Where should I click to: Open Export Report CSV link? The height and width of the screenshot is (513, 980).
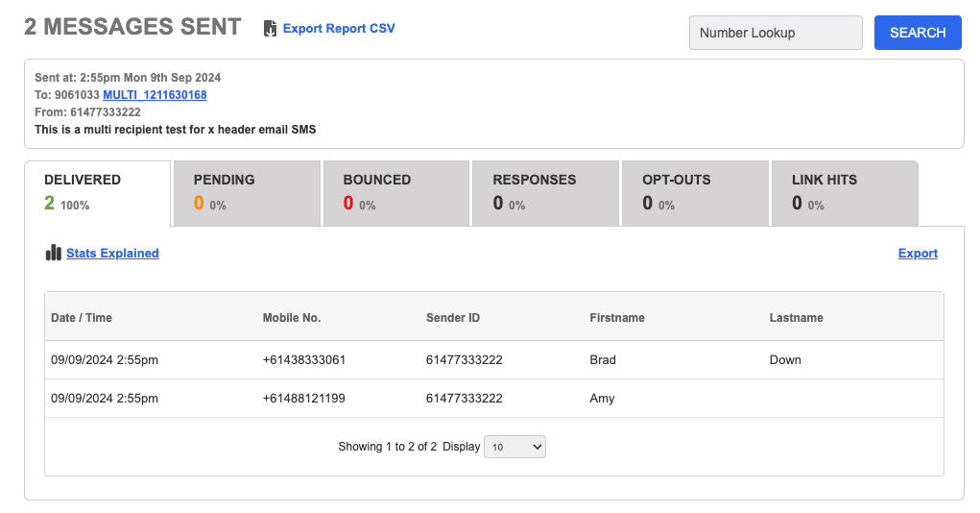point(339,28)
